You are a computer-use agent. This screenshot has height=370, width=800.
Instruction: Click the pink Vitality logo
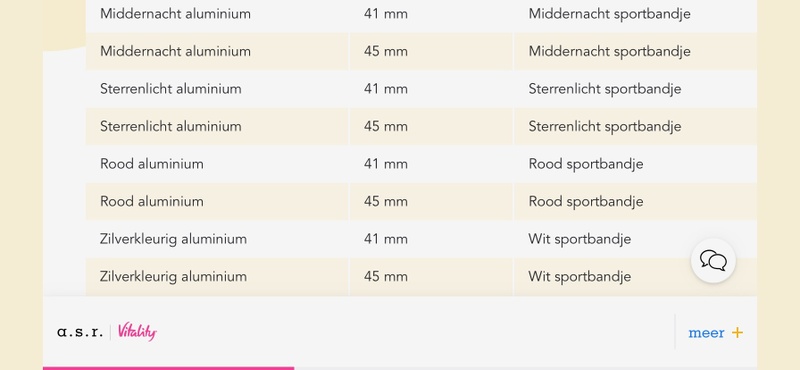[x=137, y=332]
